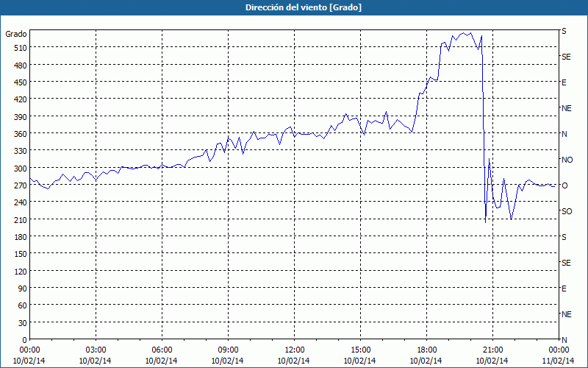Select the 'Grado' y-axis unit label

(x=16, y=34)
